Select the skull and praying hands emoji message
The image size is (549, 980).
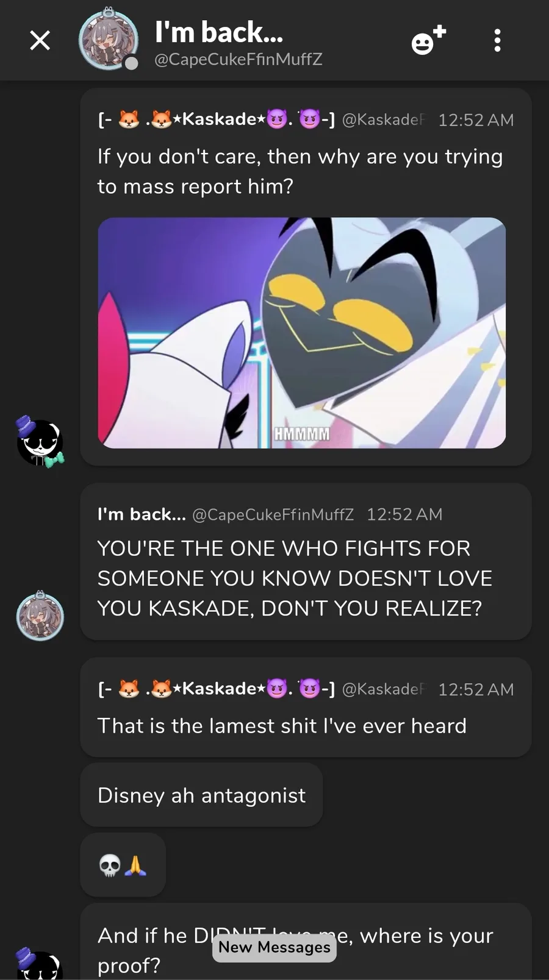pyautogui.click(x=123, y=865)
